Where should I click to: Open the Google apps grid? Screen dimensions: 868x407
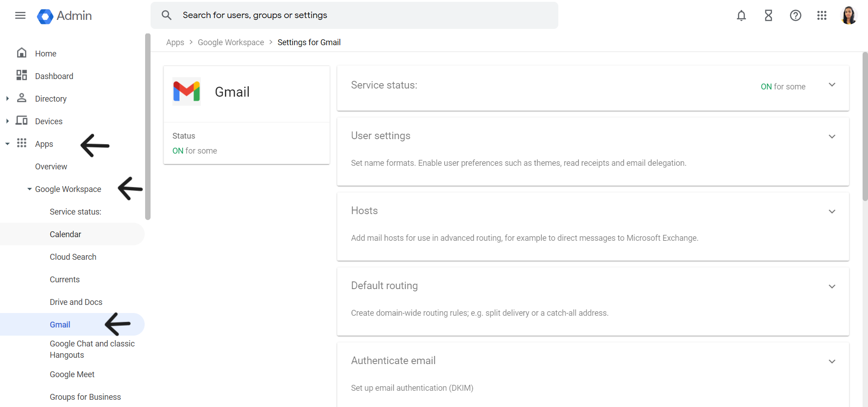[822, 16]
